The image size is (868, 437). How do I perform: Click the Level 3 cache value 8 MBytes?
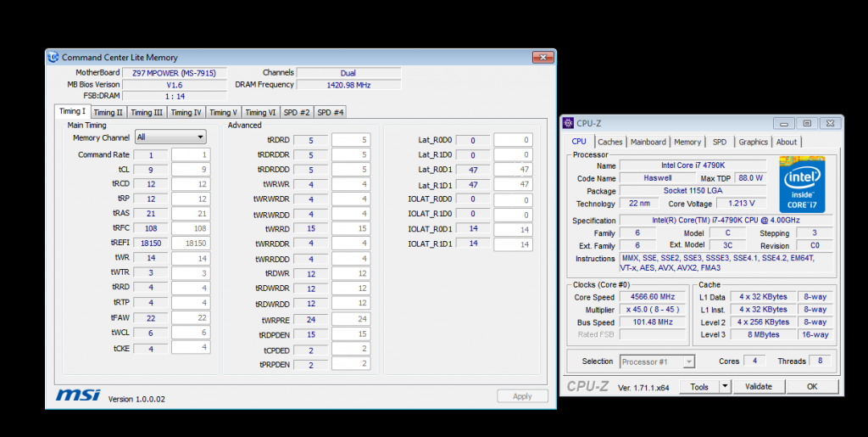click(x=762, y=334)
